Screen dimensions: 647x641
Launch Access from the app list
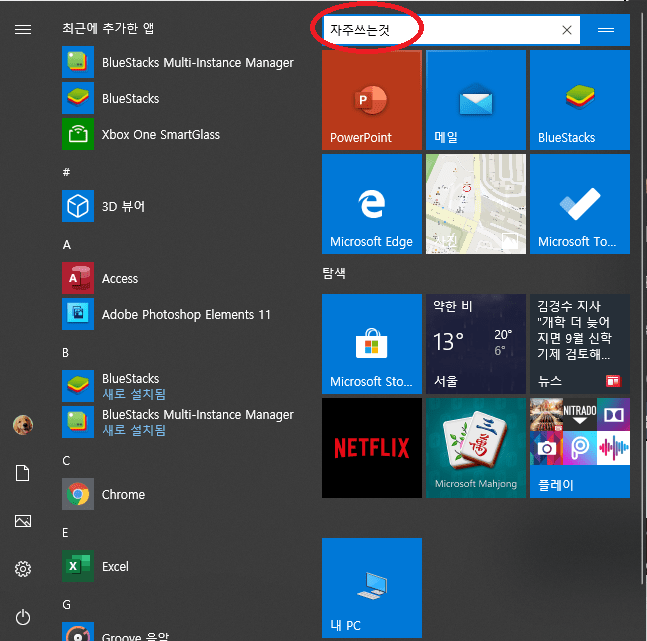click(100, 278)
